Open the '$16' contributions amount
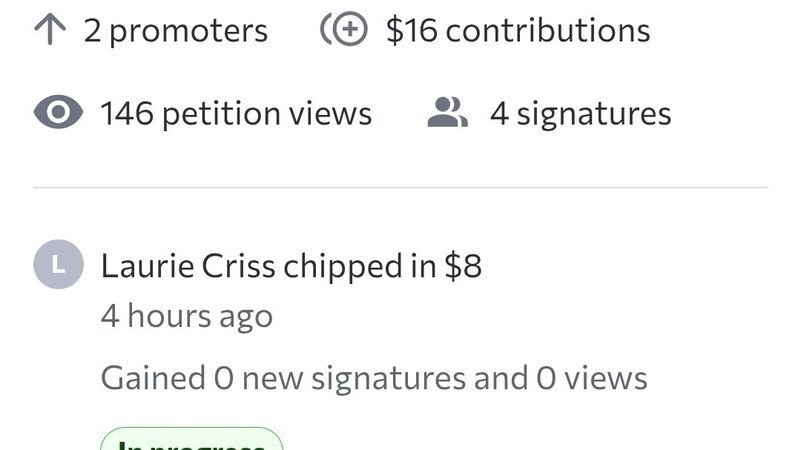800x450 pixels. pos(411,30)
